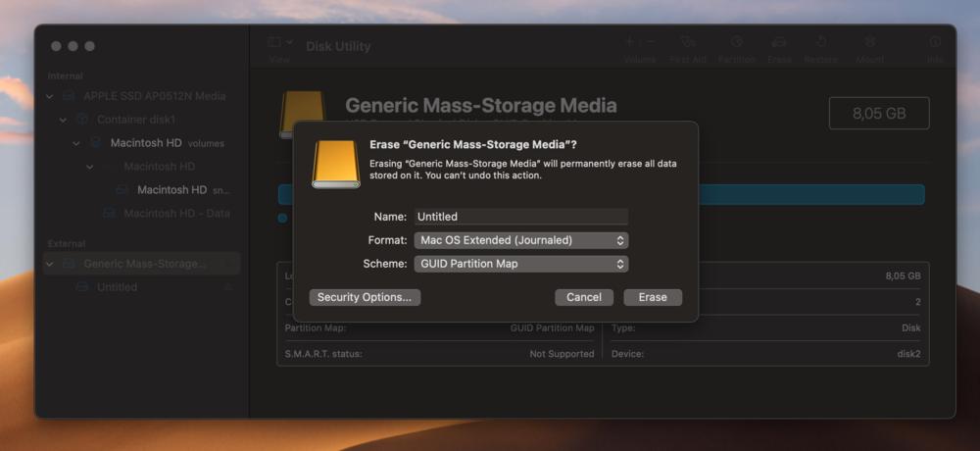Click the Not Supported S.M.A.R.T. value

point(562,354)
